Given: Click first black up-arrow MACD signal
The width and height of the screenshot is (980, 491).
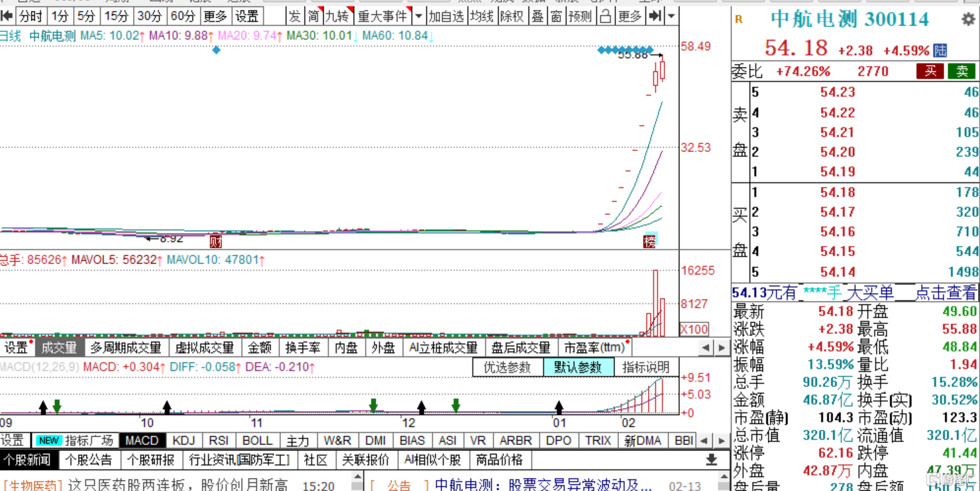Looking at the screenshot, I should pos(43,408).
